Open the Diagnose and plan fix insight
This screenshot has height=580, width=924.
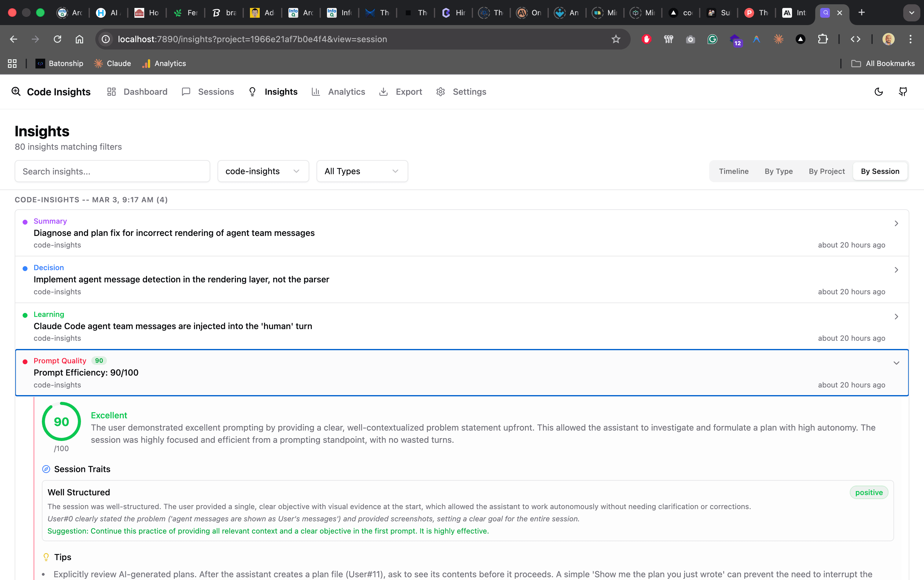point(174,233)
